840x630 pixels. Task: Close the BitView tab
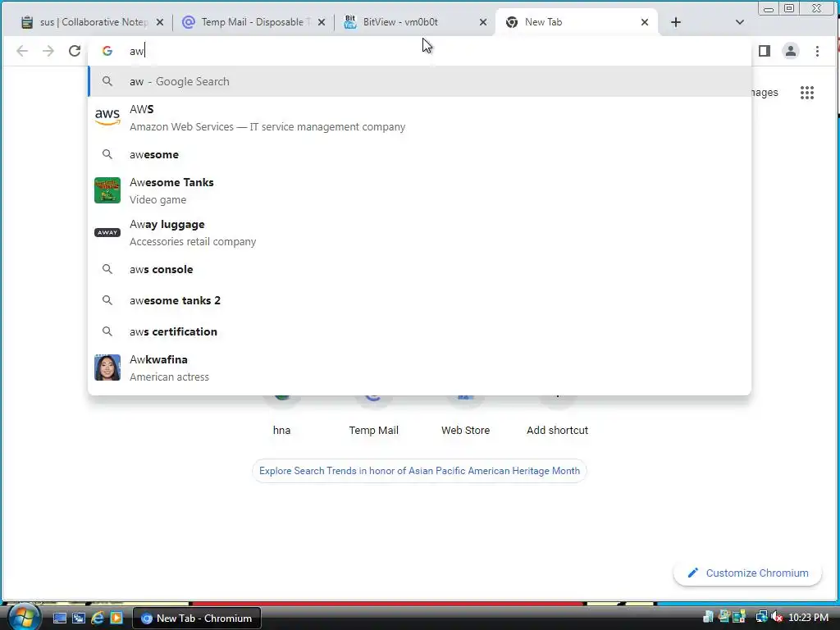pos(482,22)
